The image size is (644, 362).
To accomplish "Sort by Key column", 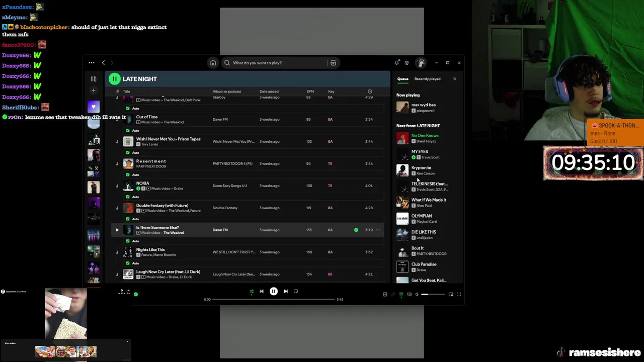I will point(331,92).
